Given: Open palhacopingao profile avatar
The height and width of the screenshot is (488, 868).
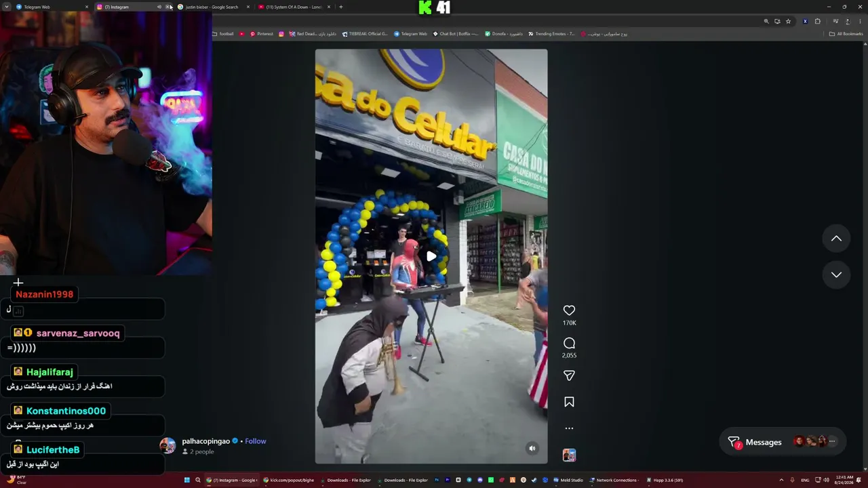Looking at the screenshot, I should [167, 445].
